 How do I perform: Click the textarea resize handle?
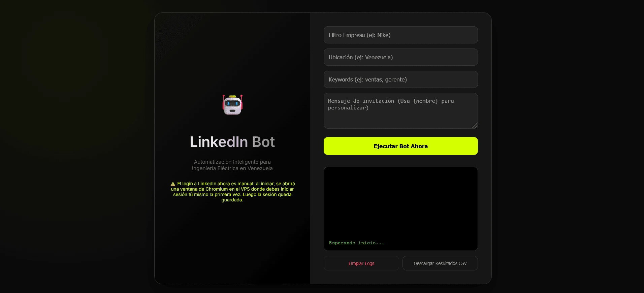click(475, 126)
